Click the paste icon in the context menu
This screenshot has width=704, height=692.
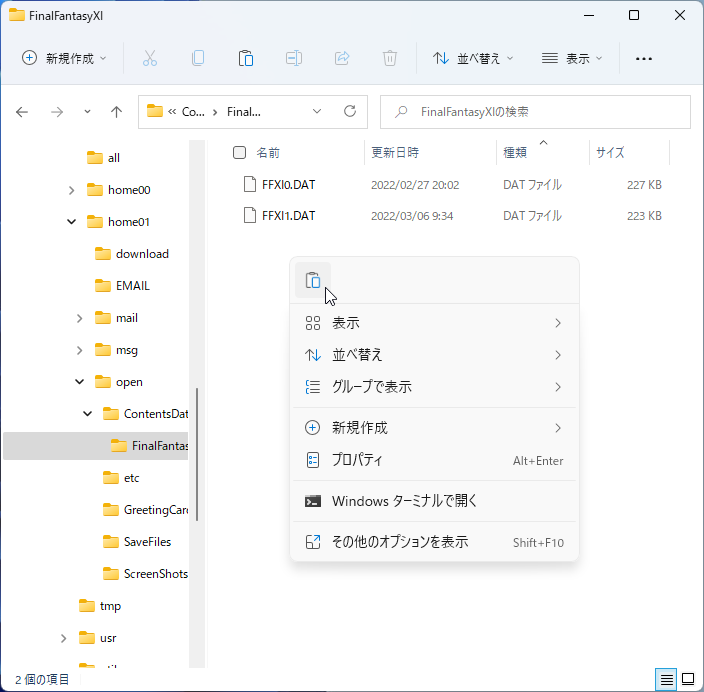(x=313, y=280)
